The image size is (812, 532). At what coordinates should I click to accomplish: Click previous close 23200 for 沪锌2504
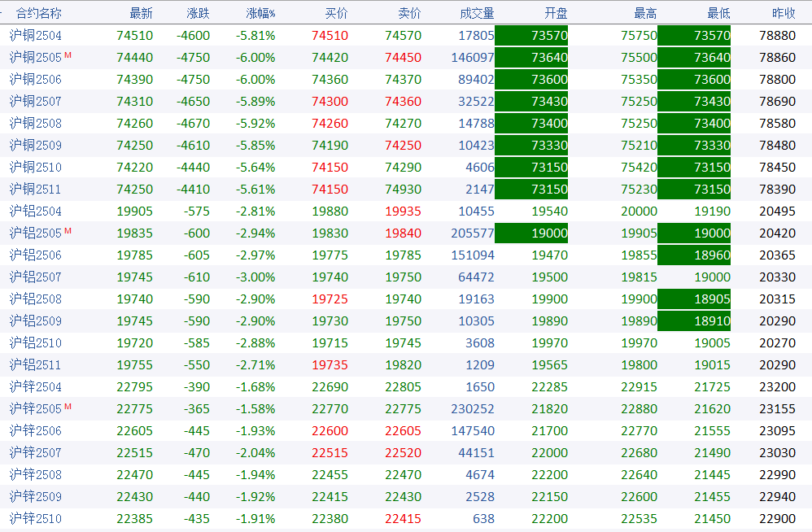[x=777, y=387]
